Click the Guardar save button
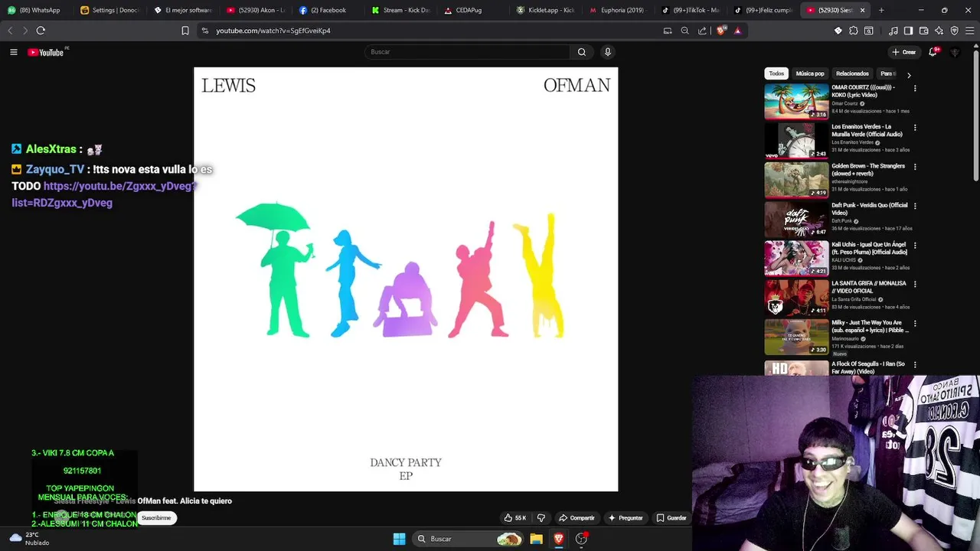 (x=671, y=518)
